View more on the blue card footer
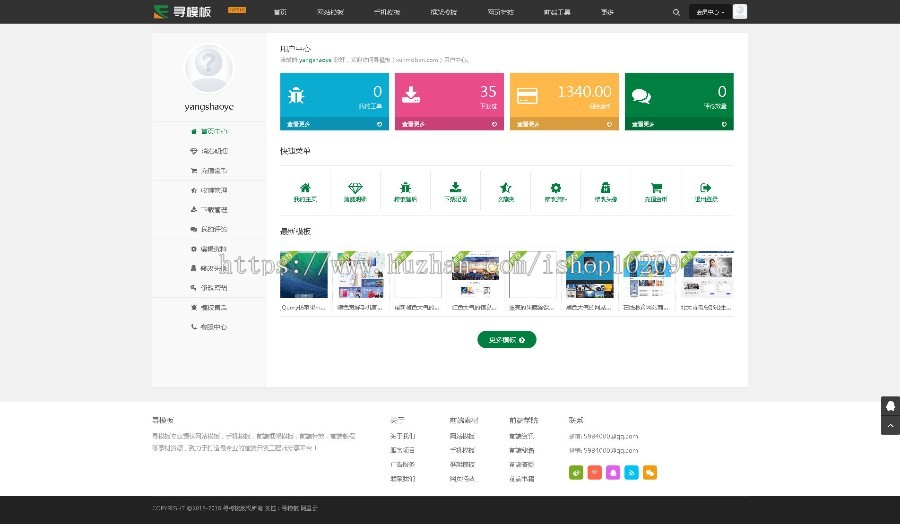This screenshot has width=900, height=524. click(x=334, y=124)
